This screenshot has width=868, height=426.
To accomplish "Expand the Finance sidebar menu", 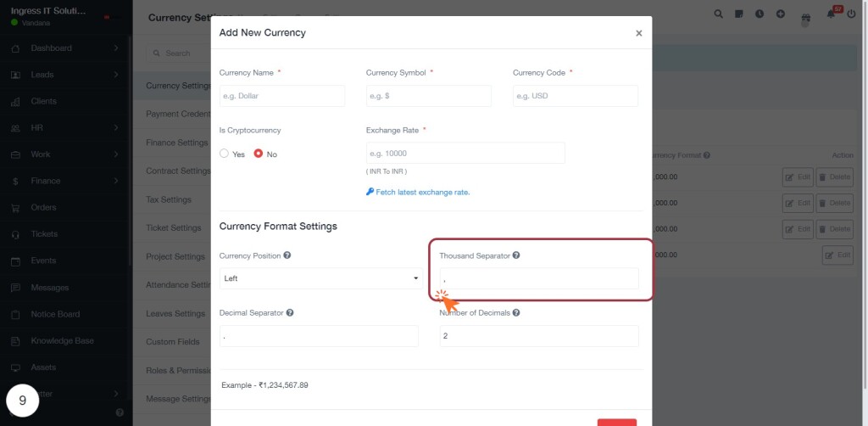I will (66, 181).
